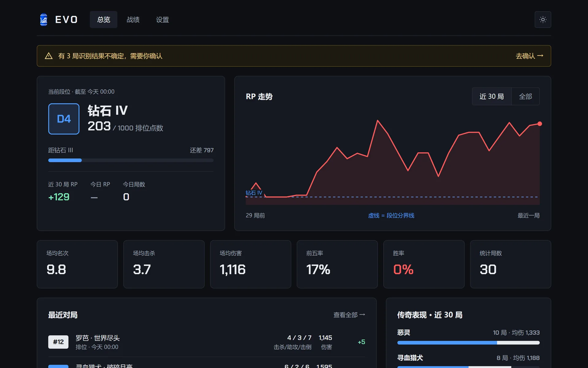588x368 pixels.
Task: Click the 场均伤害 1,116 stat card
Action: coord(251,264)
